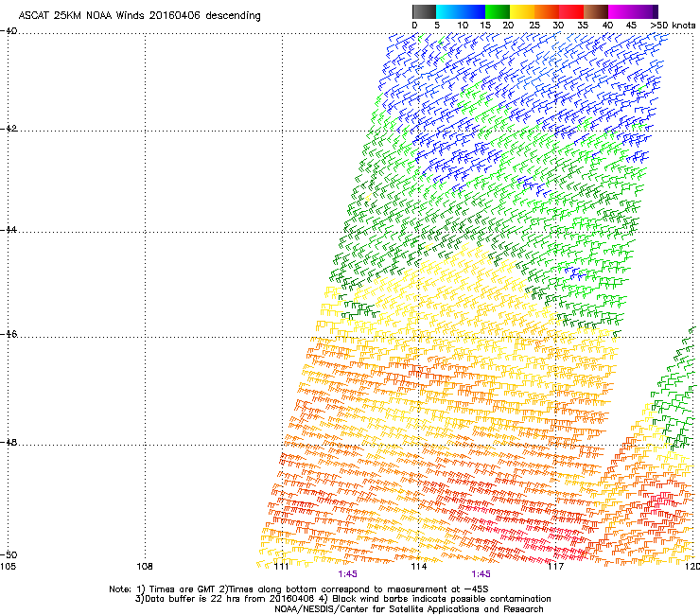Click the purple 1:45 time left of 114
This screenshot has height=615, width=700.
pyautogui.click(x=347, y=574)
